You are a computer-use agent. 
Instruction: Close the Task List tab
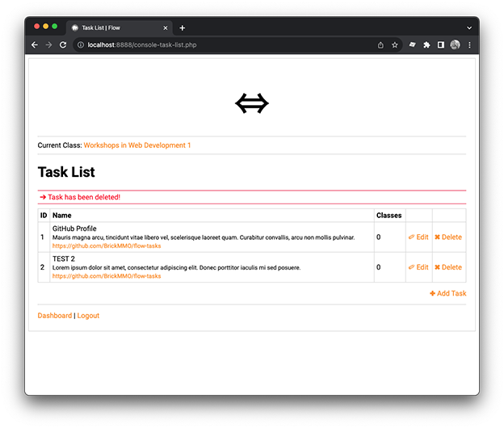(166, 27)
